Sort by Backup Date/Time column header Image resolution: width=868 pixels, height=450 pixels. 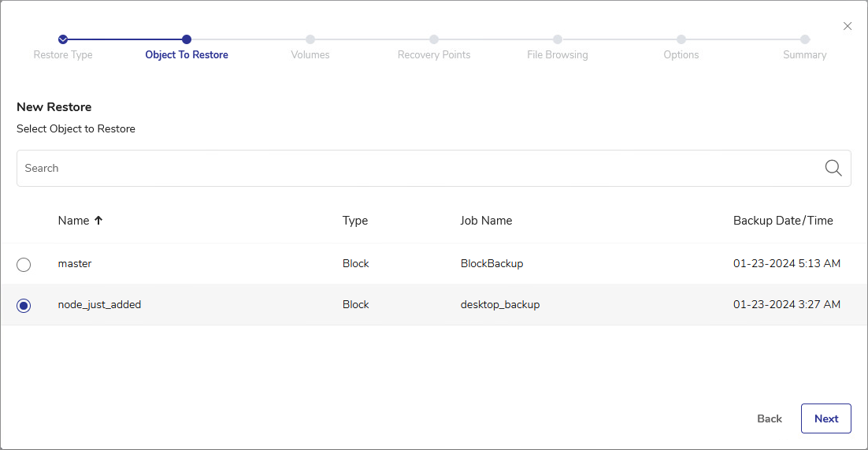click(782, 221)
